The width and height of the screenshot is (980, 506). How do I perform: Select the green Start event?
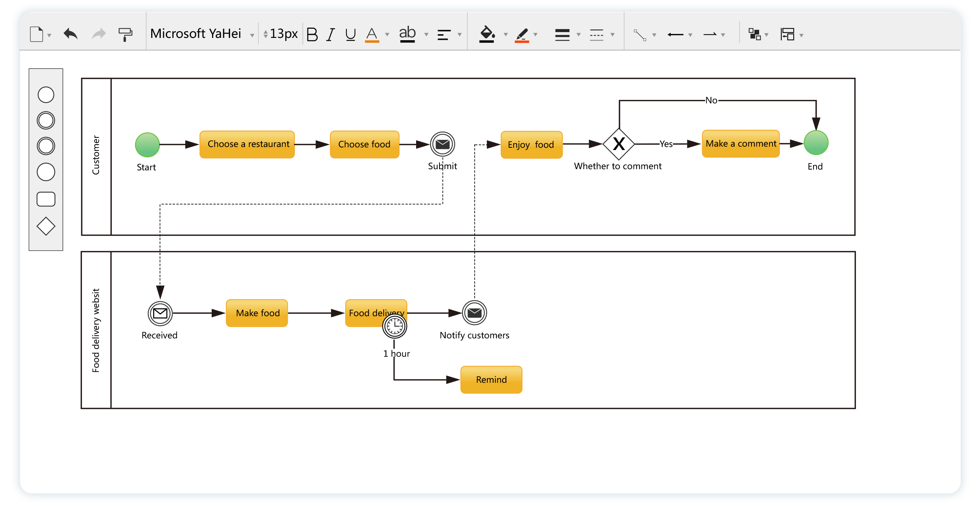pos(147,145)
